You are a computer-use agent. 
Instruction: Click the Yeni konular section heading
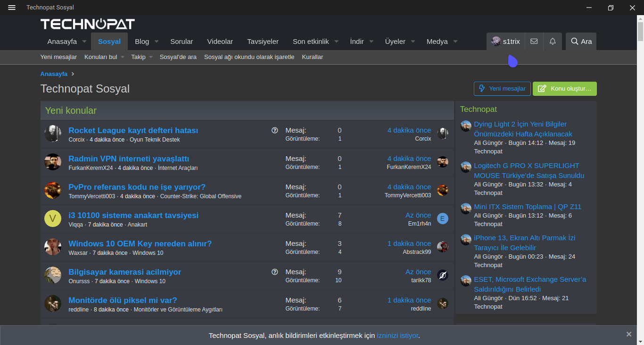tap(71, 110)
